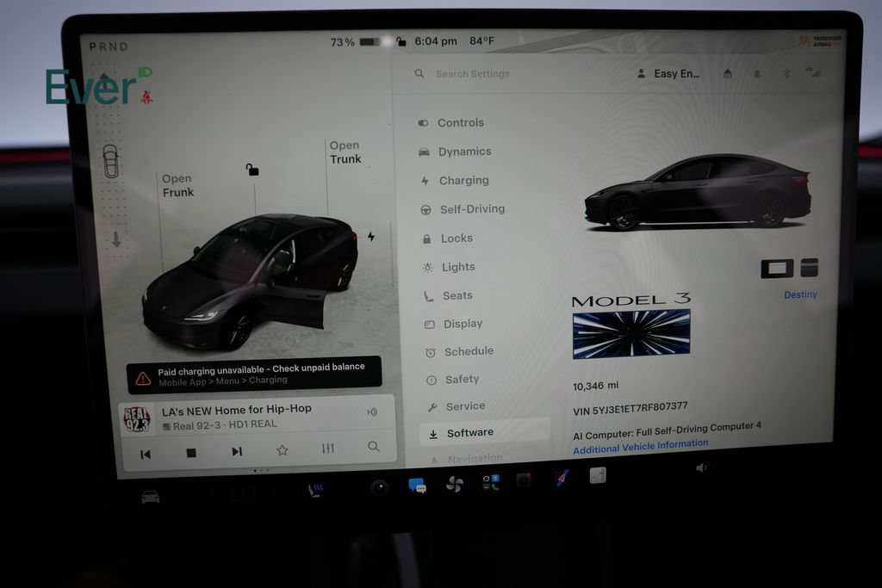This screenshot has height=588, width=882.
Task: Favorite the station with star icon
Action: pyautogui.click(x=283, y=450)
